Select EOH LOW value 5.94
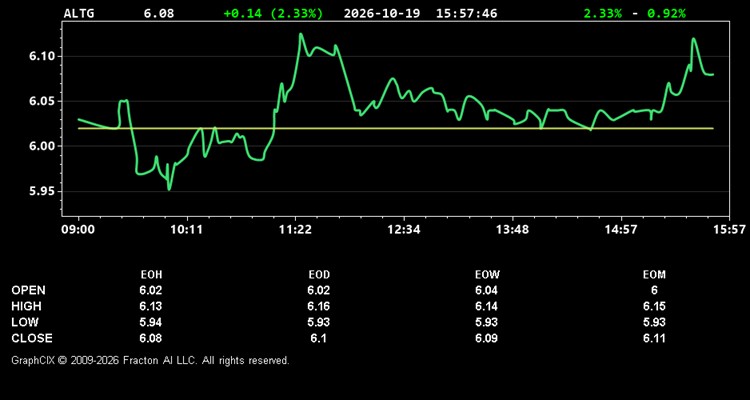750x400 pixels. pyautogui.click(x=151, y=322)
